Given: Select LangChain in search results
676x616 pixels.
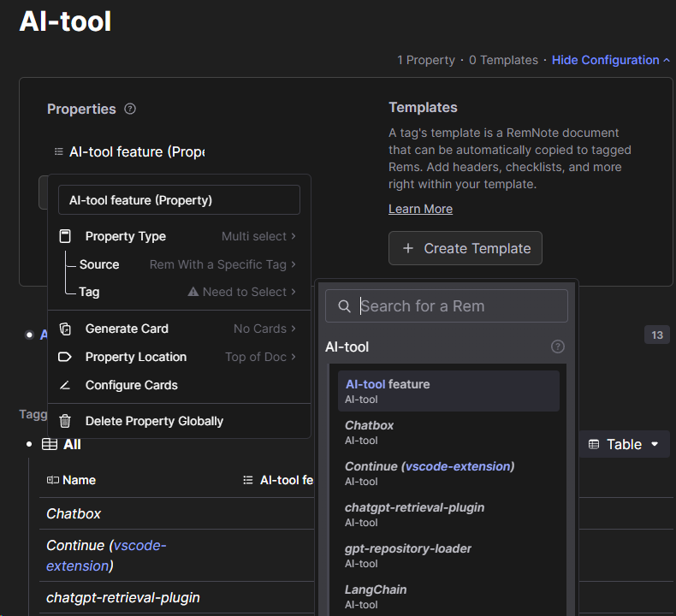Looking at the screenshot, I should tap(448, 596).
